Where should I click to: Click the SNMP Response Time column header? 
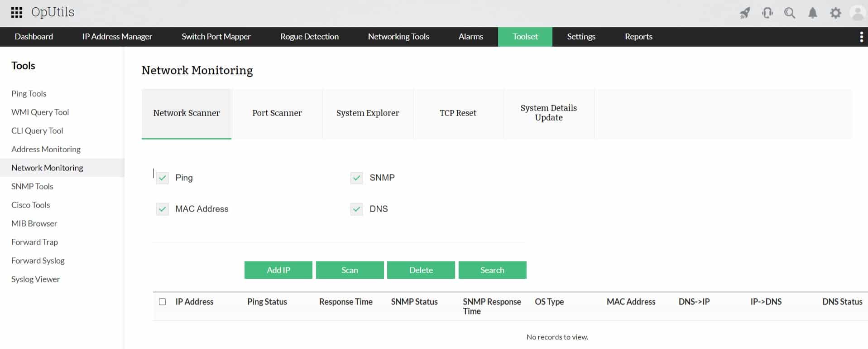tap(492, 306)
